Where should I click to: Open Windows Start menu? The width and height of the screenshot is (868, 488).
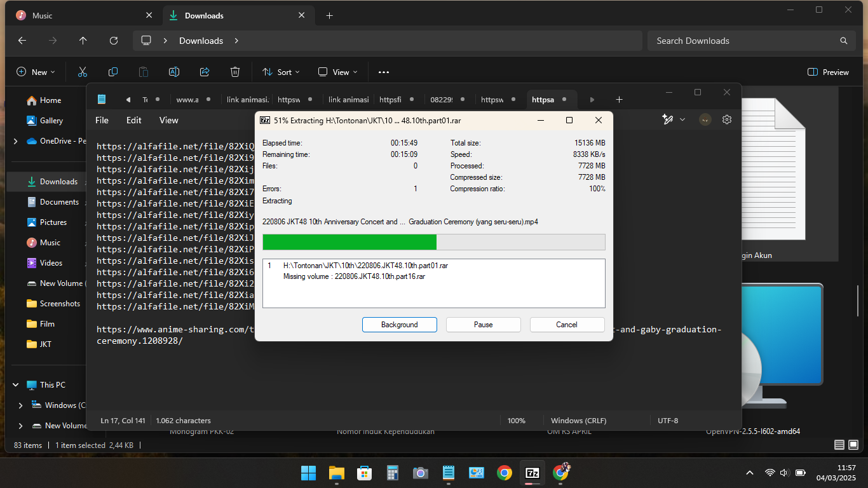point(308,473)
